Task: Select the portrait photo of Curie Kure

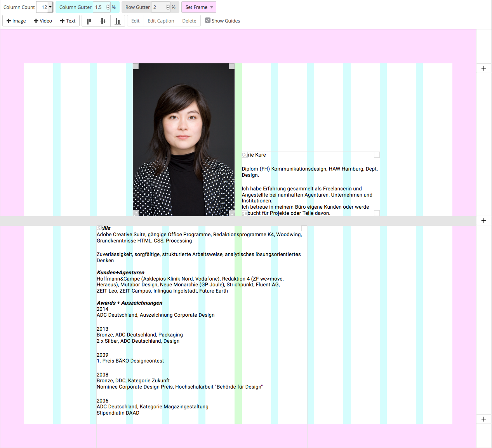Action: (x=183, y=140)
